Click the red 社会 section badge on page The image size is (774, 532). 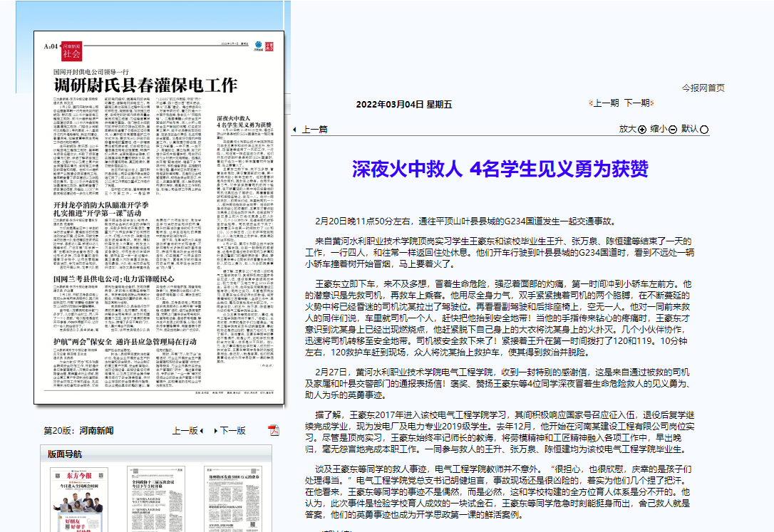(x=71, y=51)
